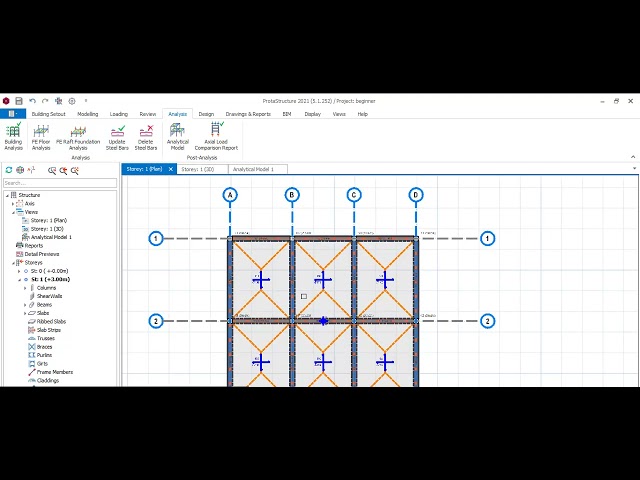Select Ribbed Slabs in the tree
The width and height of the screenshot is (640, 480).
coord(51,322)
